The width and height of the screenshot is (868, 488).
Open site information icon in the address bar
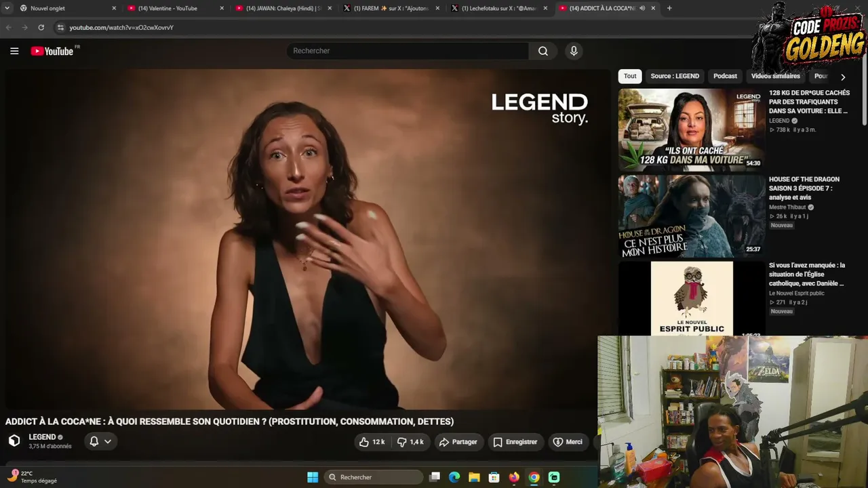point(60,27)
